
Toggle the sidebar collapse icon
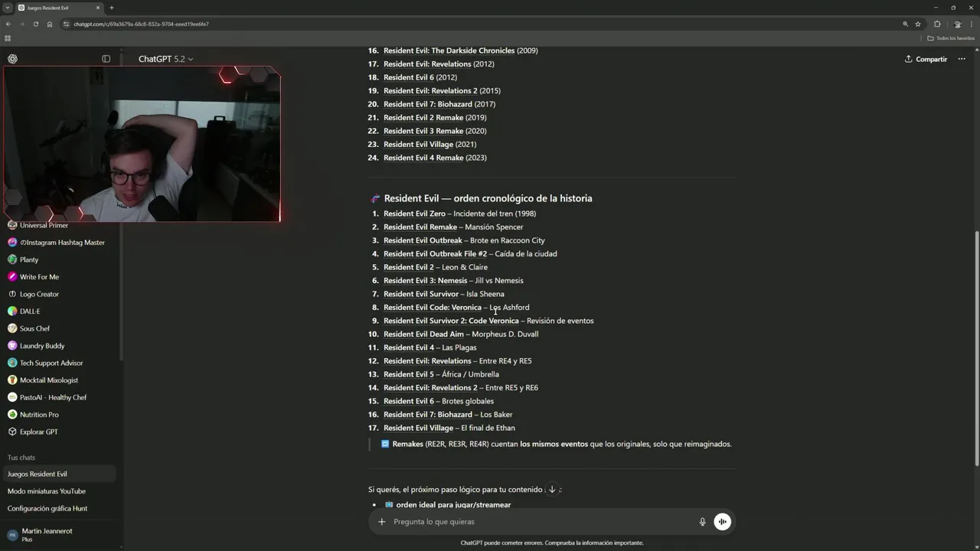click(x=106, y=59)
